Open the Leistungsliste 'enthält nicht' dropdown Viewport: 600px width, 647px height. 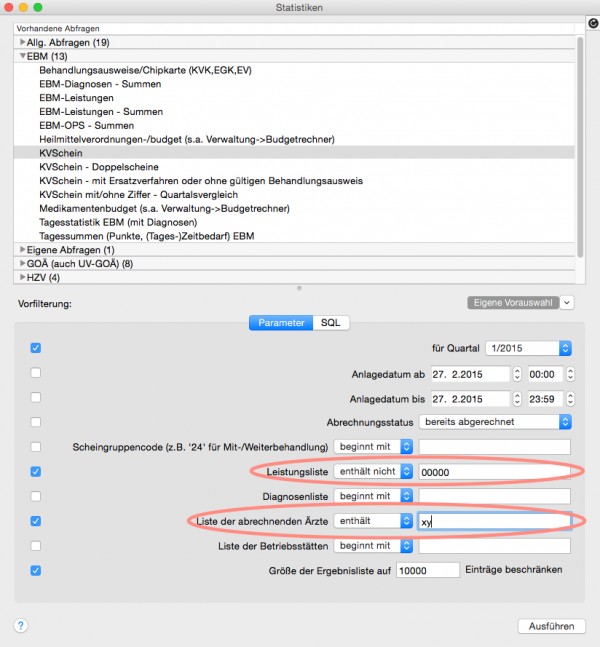pyautogui.click(x=373, y=471)
